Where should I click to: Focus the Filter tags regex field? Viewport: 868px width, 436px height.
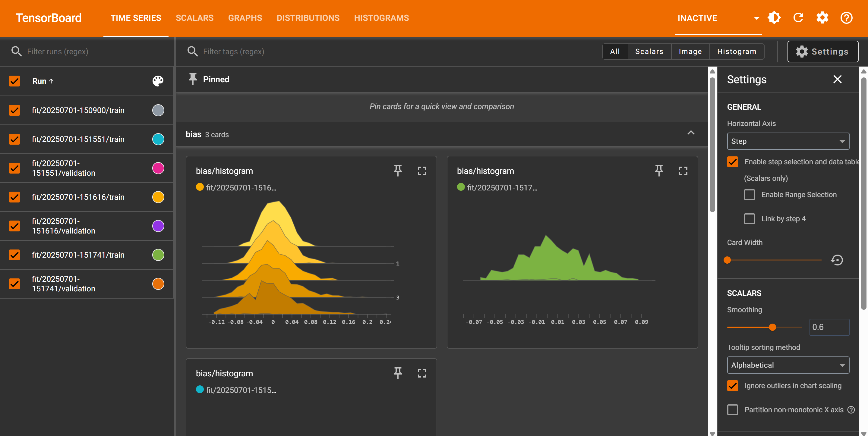[x=398, y=52]
